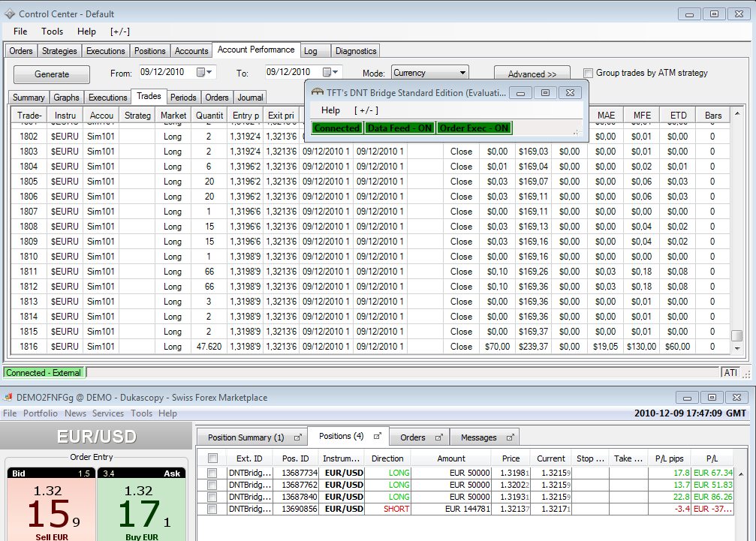Viewport: 756px width, 541px height.
Task: Select trade row 1811
Action: [x=370, y=271]
